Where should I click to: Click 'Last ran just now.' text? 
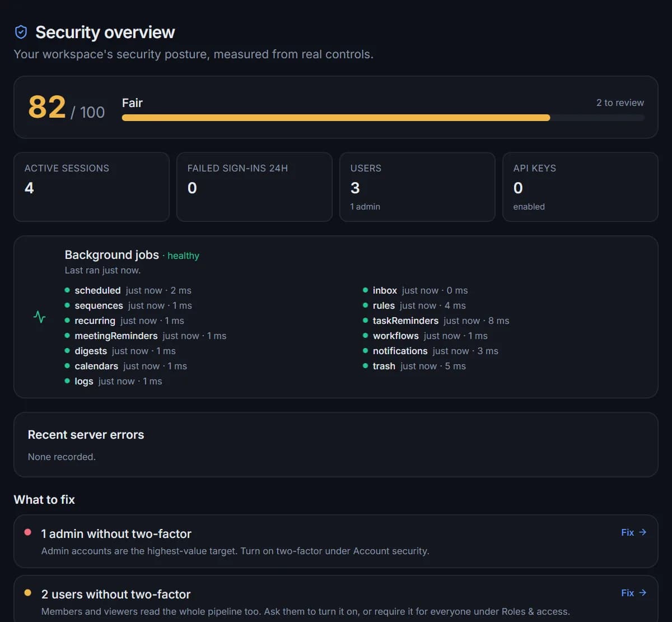coord(102,270)
